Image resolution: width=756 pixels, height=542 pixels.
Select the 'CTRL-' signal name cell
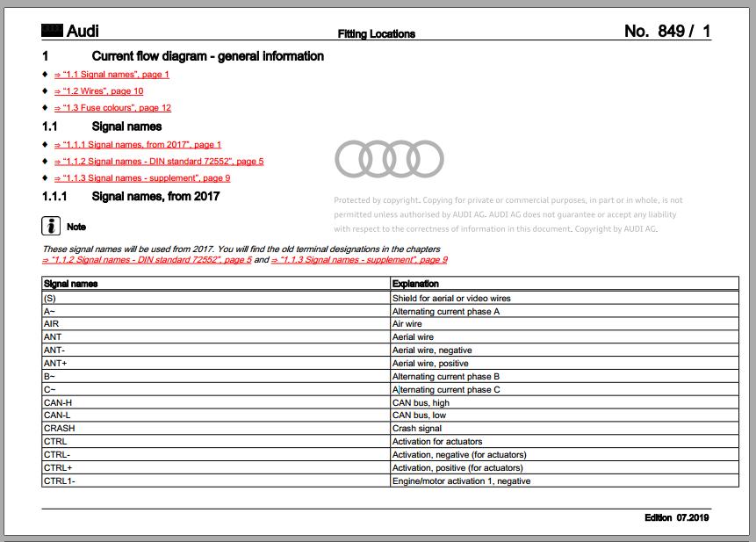point(216,454)
